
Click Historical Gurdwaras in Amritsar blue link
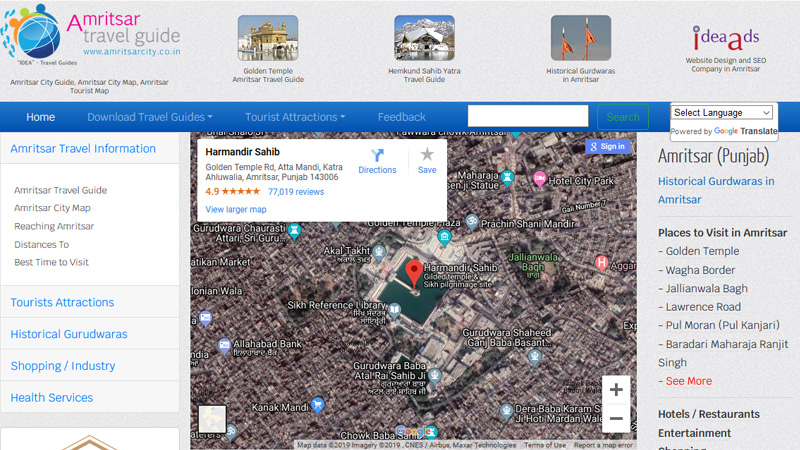pyautogui.click(x=716, y=190)
